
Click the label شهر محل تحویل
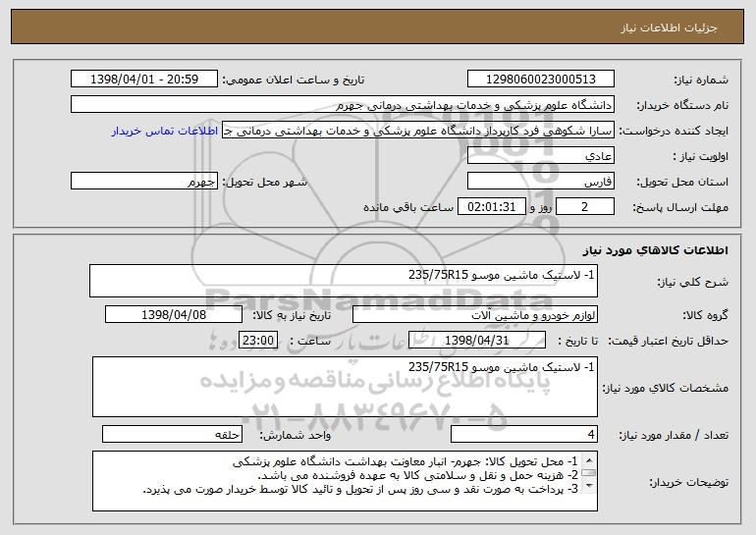point(265,182)
